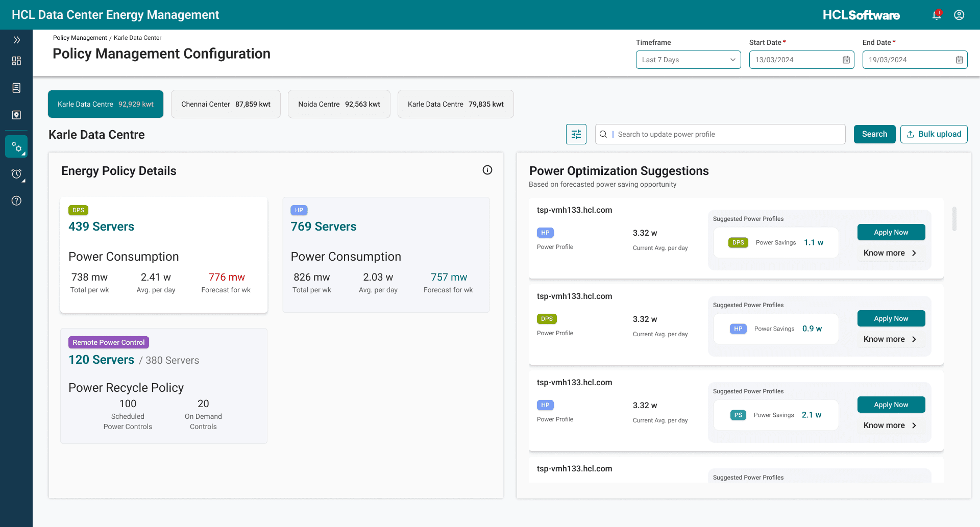
Task: Click the Remote Power Control badge
Action: point(109,342)
